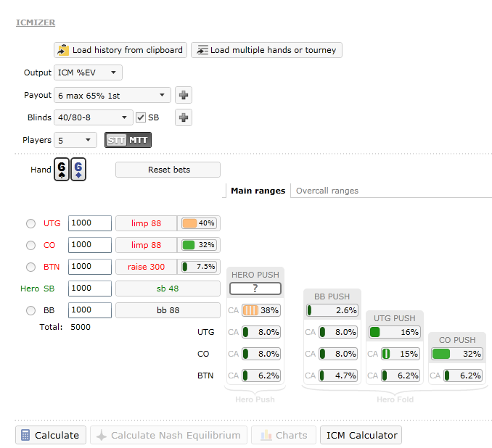This screenshot has width=492, height=448.
Task: Adjust the CO 32% limp range slider
Action: pyautogui.click(x=199, y=245)
